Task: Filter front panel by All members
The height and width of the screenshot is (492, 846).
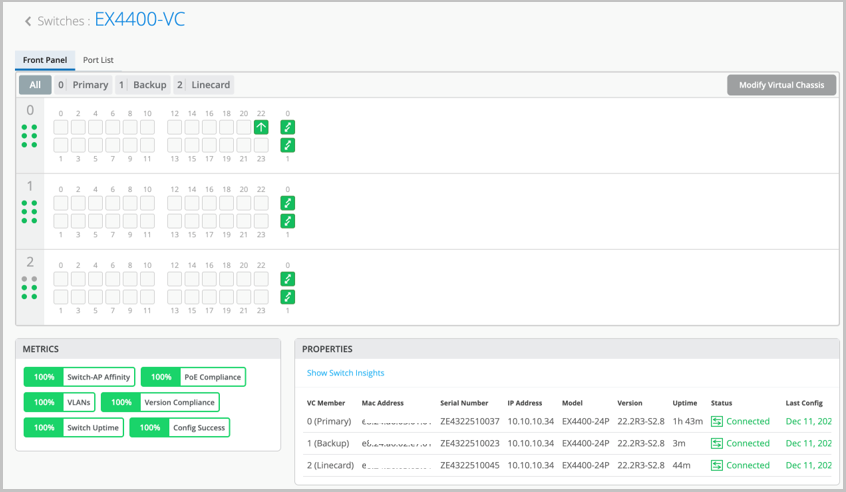Action: click(x=35, y=85)
